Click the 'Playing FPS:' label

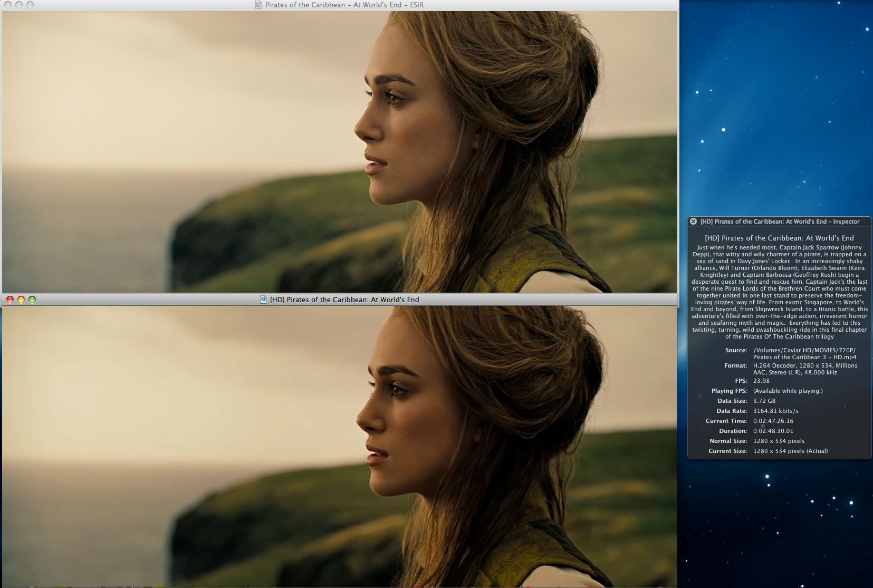729,391
